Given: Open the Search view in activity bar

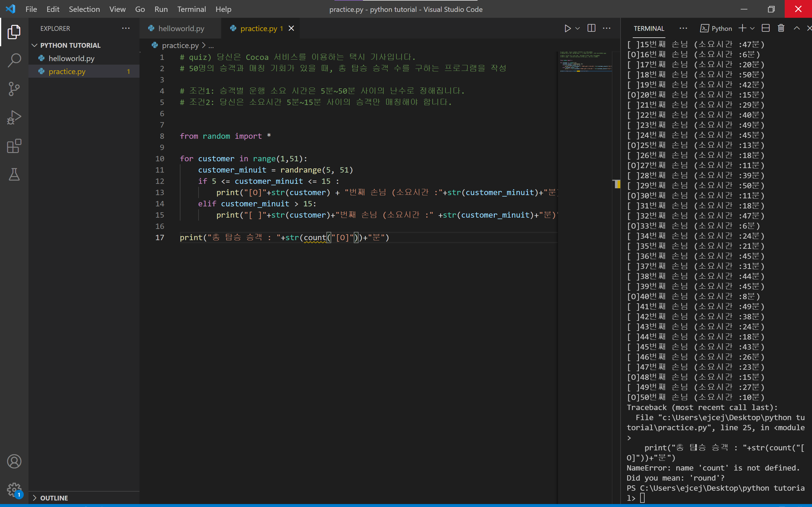Looking at the screenshot, I should click(14, 60).
